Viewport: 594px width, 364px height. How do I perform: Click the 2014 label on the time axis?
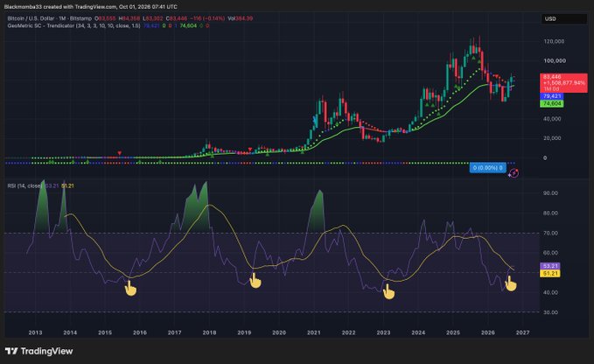click(70, 332)
